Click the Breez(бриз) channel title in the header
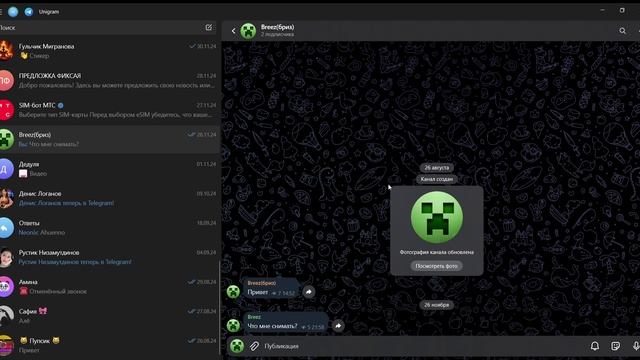The width and height of the screenshot is (640, 360). (x=278, y=27)
